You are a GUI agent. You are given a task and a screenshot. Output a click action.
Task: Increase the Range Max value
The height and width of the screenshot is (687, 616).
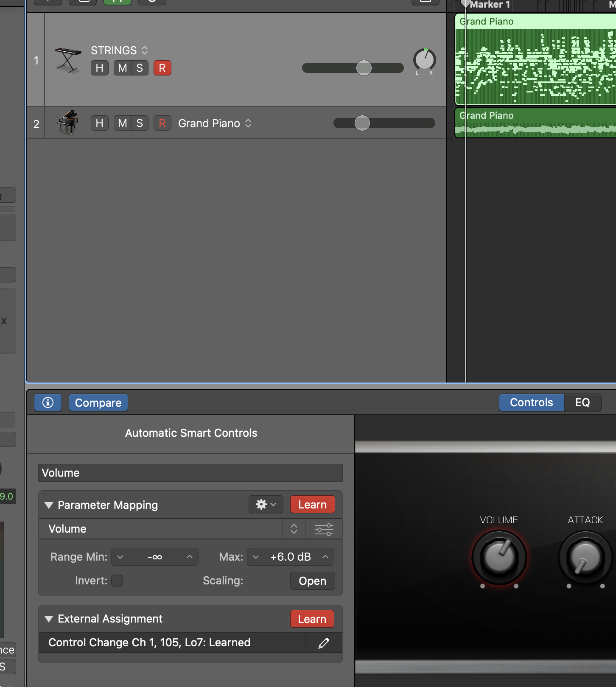point(325,557)
